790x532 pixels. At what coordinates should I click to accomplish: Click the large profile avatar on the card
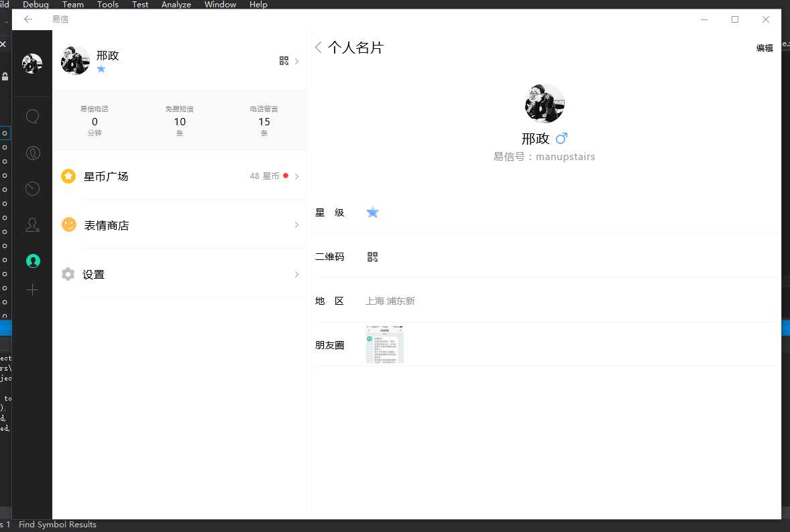[x=545, y=103]
